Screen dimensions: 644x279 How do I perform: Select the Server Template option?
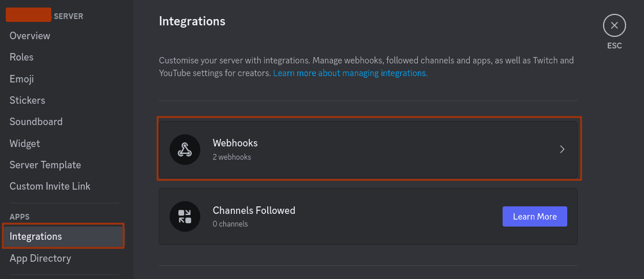click(45, 165)
